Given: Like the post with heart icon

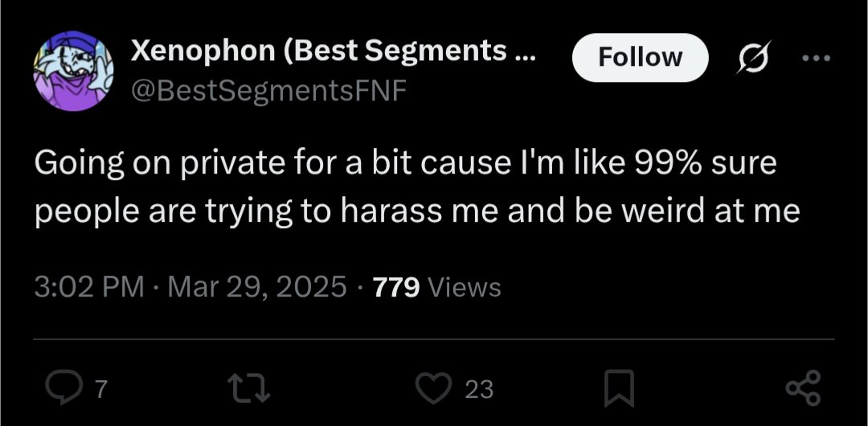Looking at the screenshot, I should (436, 389).
